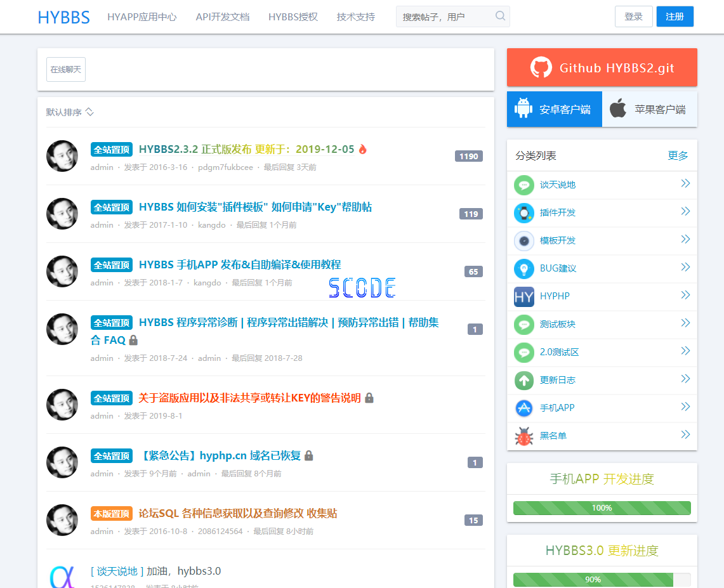Expand the 谈天说地 chevron arrow

685,184
